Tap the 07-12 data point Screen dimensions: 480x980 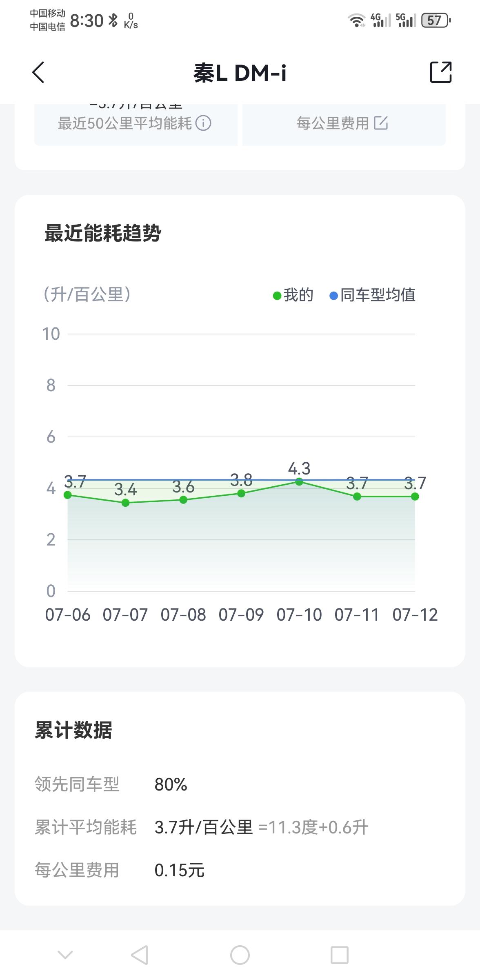point(415,497)
